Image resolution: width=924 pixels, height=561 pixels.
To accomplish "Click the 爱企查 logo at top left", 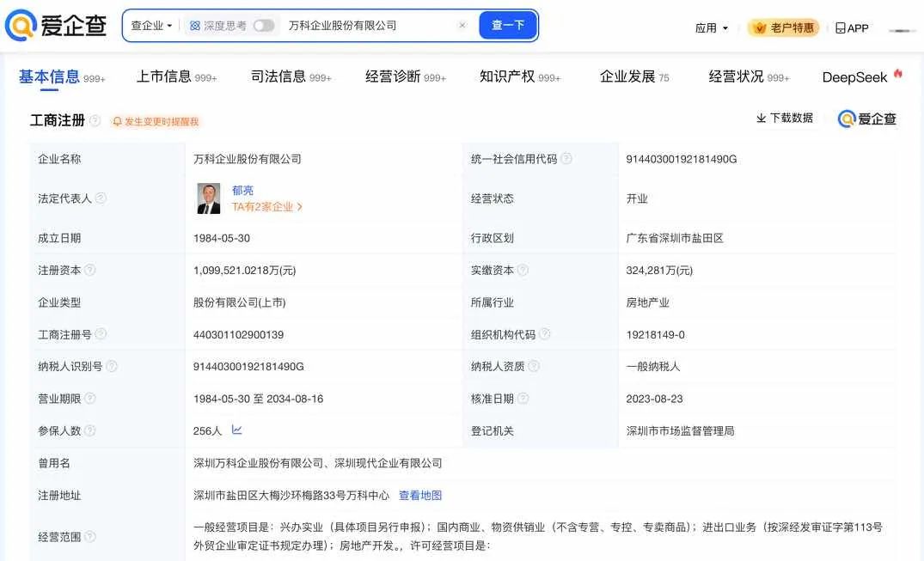I will (x=55, y=25).
